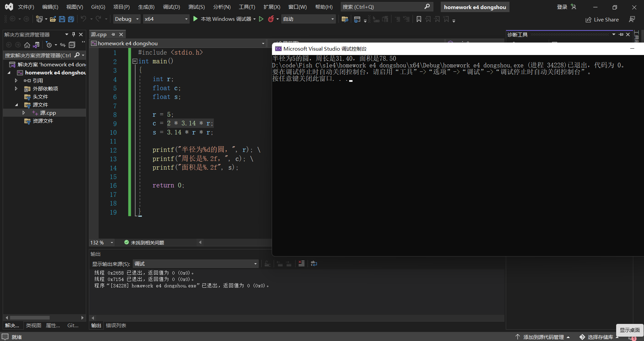Click Home icon in Solution Explorer toolbar
The image size is (644, 341).
tap(27, 45)
